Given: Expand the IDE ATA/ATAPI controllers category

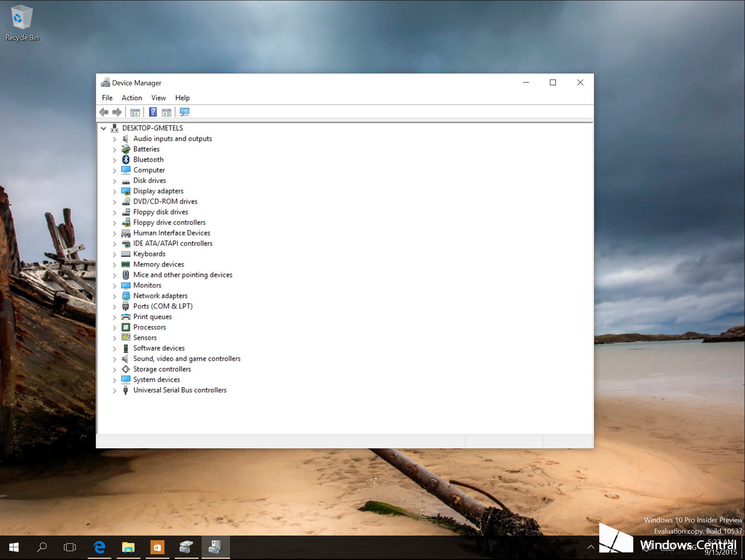Looking at the screenshot, I should (115, 243).
